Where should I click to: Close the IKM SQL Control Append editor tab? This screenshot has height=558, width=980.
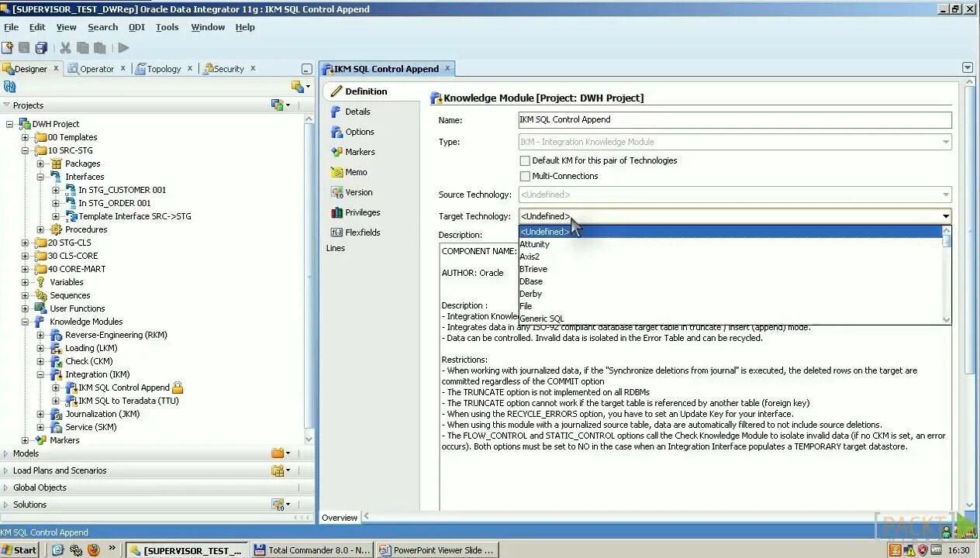(x=447, y=68)
